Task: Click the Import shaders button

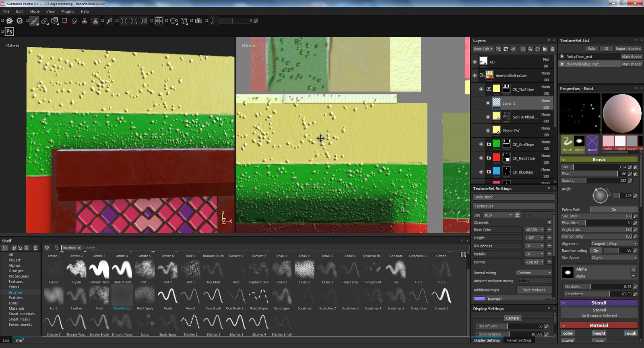Action: (x=627, y=49)
